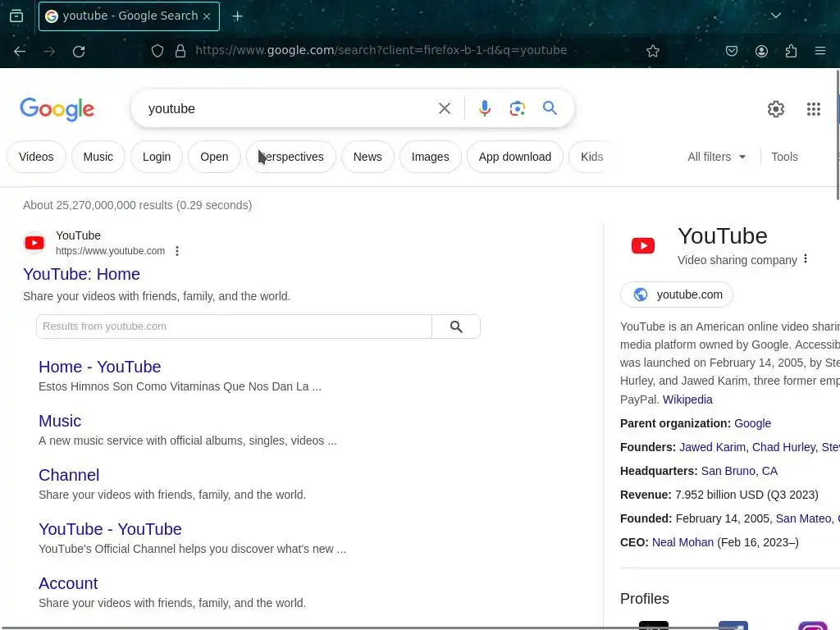The image size is (840, 630).
Task: Bookmark this page with the star icon
Action: click(x=652, y=51)
